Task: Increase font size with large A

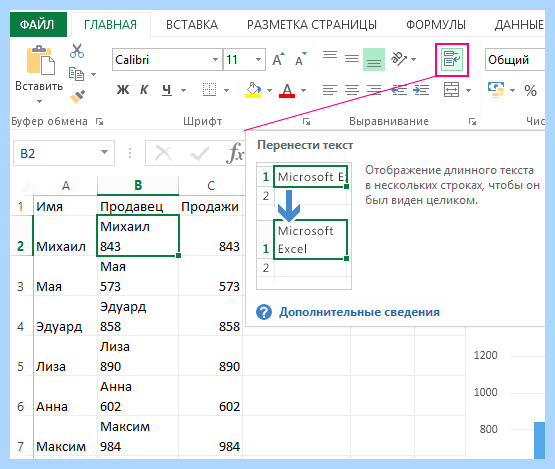Action: tap(278, 59)
